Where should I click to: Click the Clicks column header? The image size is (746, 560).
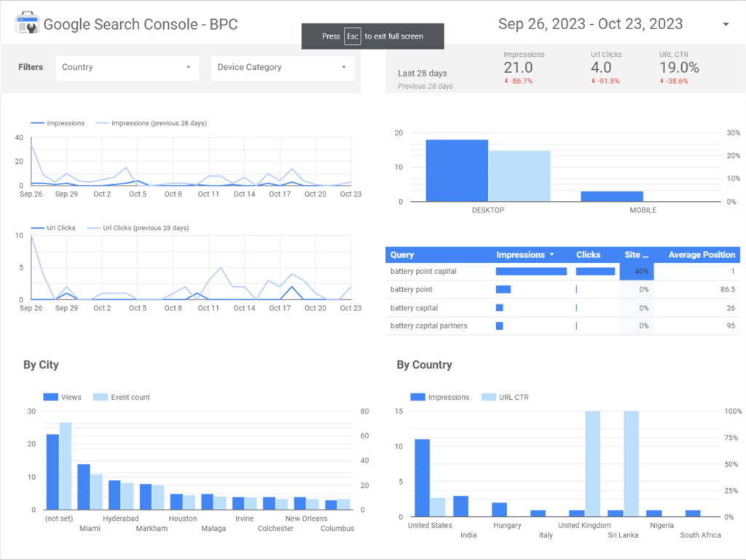click(x=588, y=255)
